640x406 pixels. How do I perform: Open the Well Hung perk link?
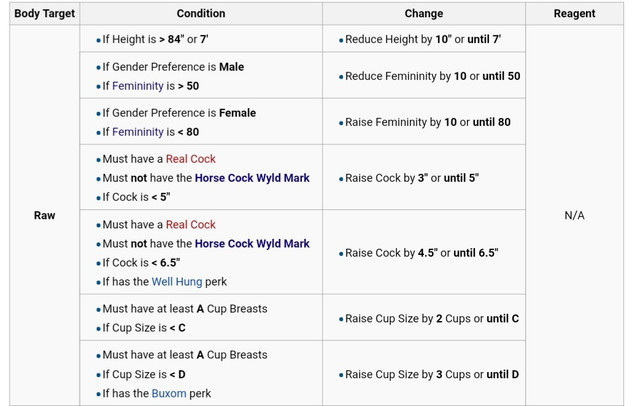pyautogui.click(x=177, y=282)
